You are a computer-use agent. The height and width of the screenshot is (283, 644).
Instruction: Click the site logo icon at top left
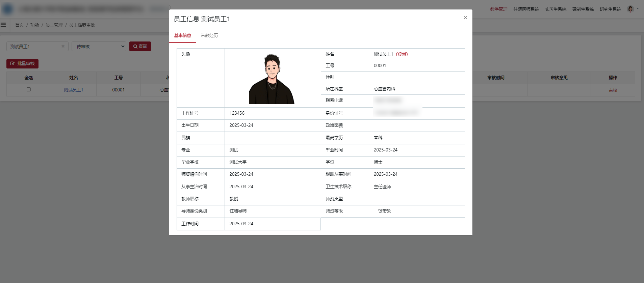pos(7,9)
